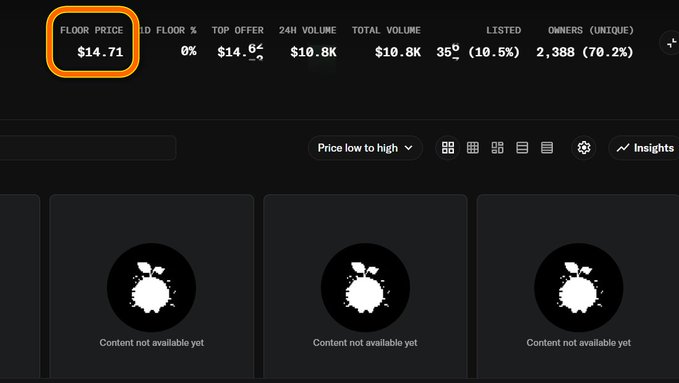Click the $14.71 floor price value

[100, 52]
